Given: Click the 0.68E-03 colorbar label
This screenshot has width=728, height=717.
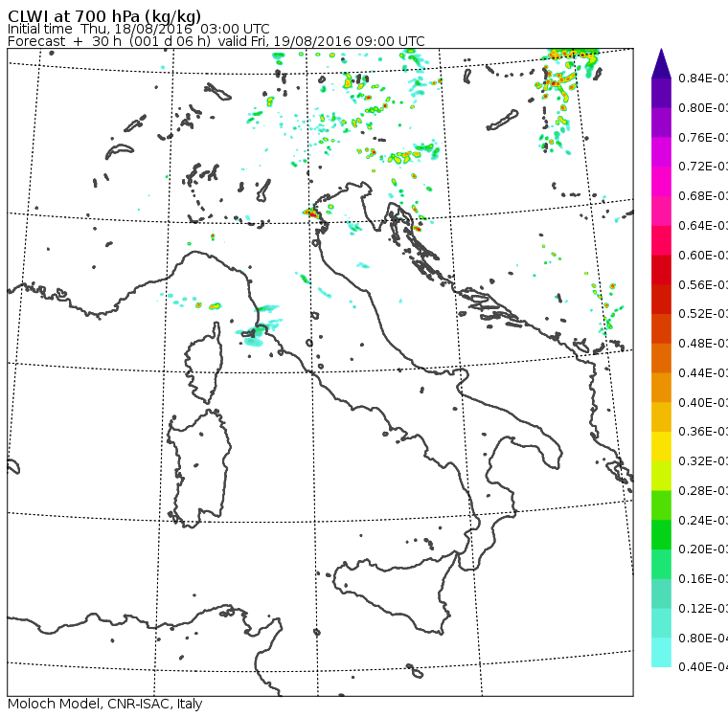Looking at the screenshot, I should [x=703, y=196].
